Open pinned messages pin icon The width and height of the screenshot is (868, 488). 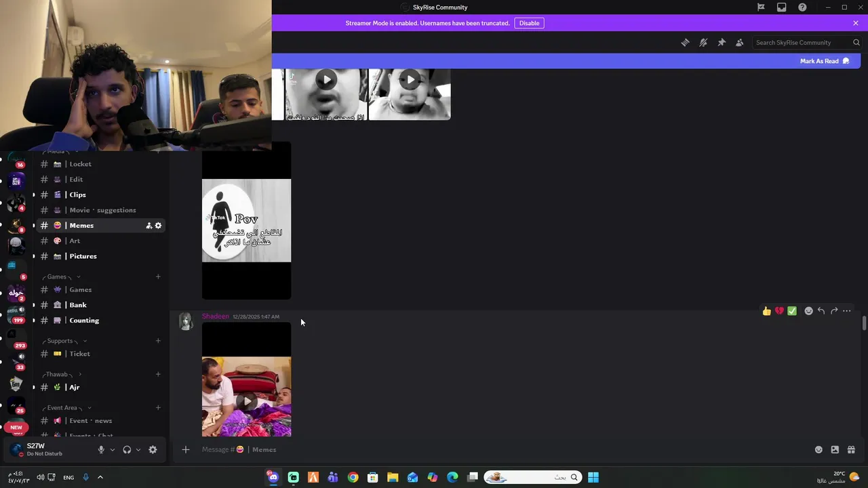pyautogui.click(x=722, y=42)
